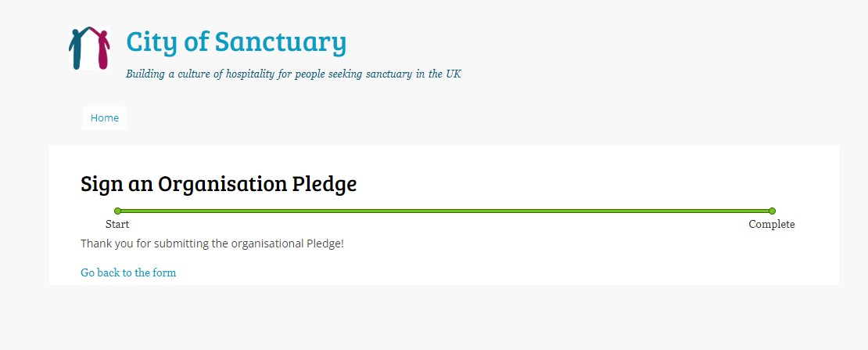Follow the 'Go back to the form' link

coord(128,272)
